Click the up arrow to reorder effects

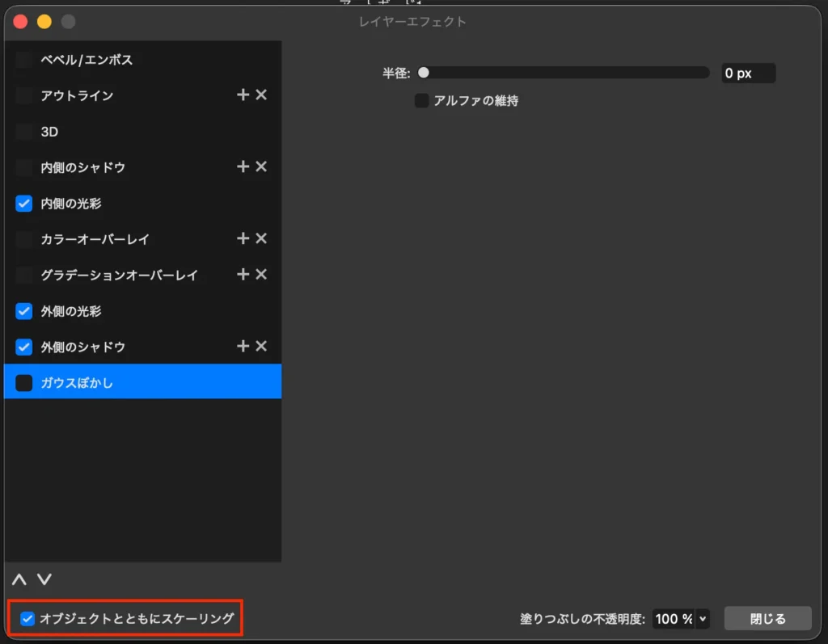coord(19,579)
